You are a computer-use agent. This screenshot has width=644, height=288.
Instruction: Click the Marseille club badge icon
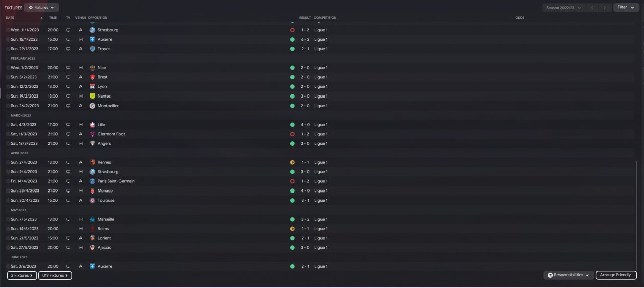92,219
